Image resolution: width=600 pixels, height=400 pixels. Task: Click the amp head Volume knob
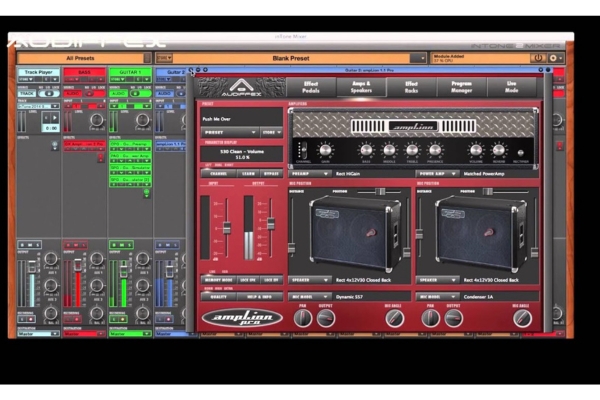tap(475, 150)
